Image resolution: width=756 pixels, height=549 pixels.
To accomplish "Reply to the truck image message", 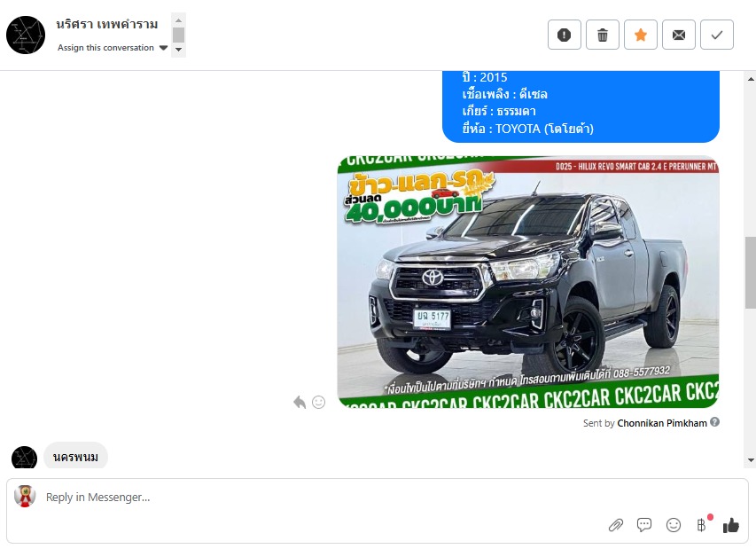I will click(x=300, y=402).
